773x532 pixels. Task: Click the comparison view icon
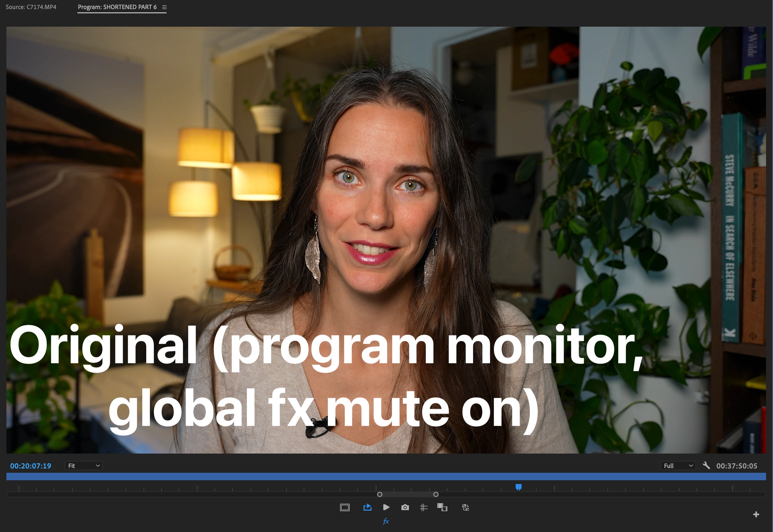(x=442, y=507)
